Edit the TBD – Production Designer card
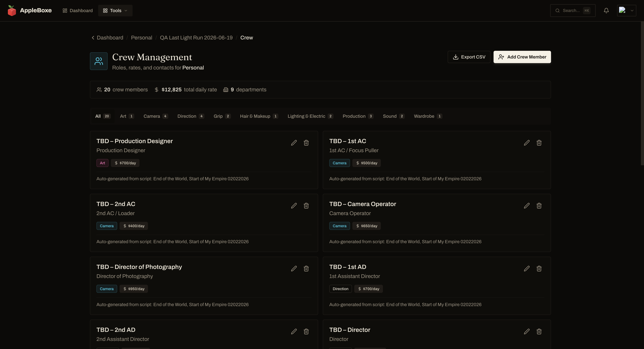The width and height of the screenshot is (644, 349). pos(294,143)
